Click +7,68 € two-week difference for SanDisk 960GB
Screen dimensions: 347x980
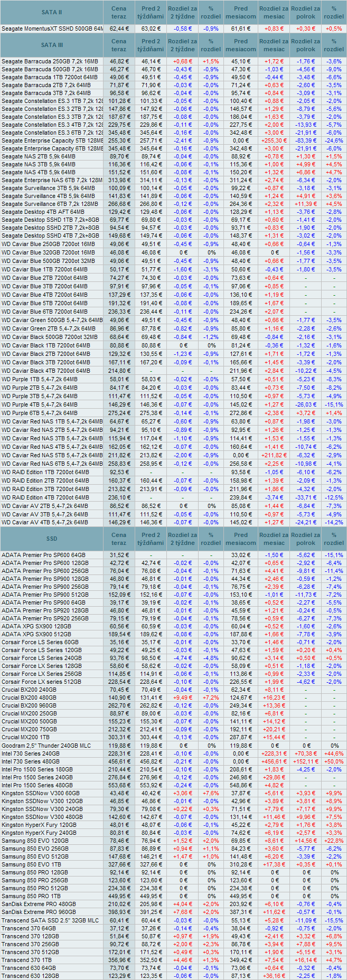coord(182,912)
